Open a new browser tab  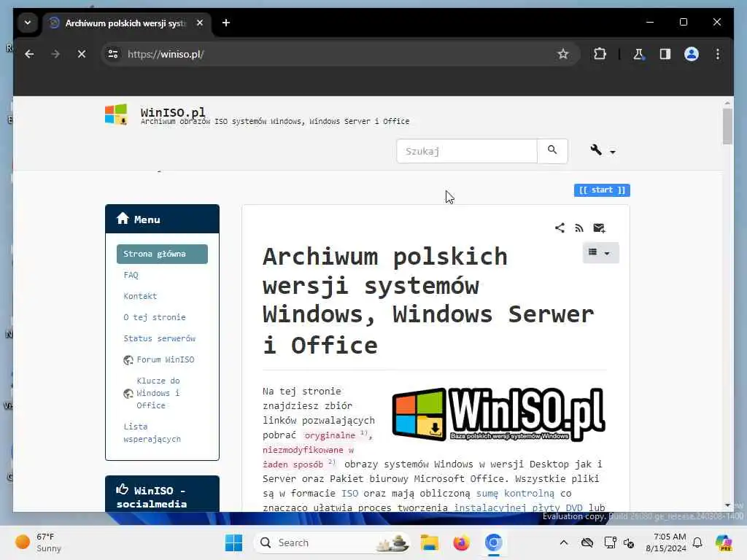click(226, 23)
